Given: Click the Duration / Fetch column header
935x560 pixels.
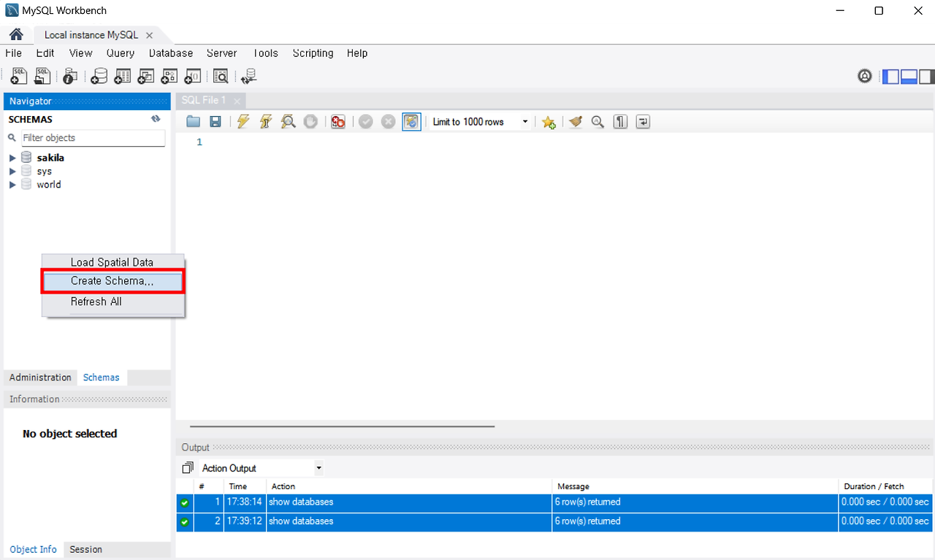Looking at the screenshot, I should pos(885,486).
